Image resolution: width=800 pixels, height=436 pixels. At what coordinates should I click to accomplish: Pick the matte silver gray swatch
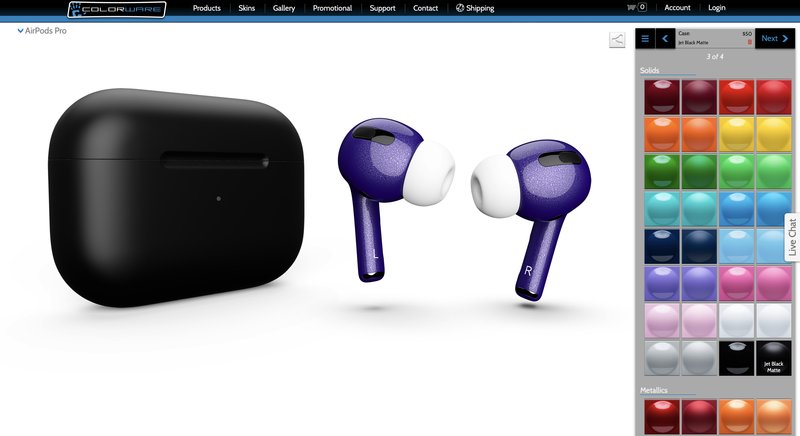click(x=699, y=358)
